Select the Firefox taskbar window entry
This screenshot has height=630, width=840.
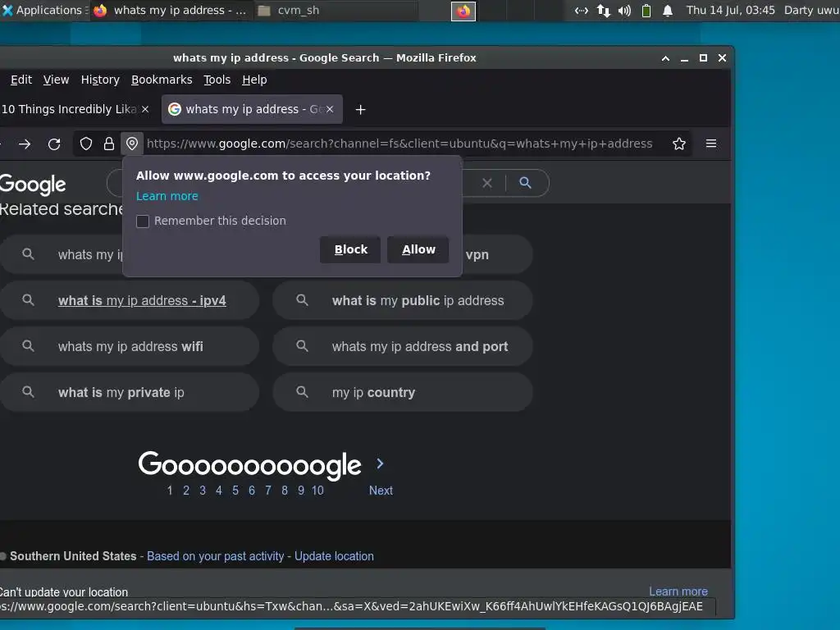pos(170,10)
